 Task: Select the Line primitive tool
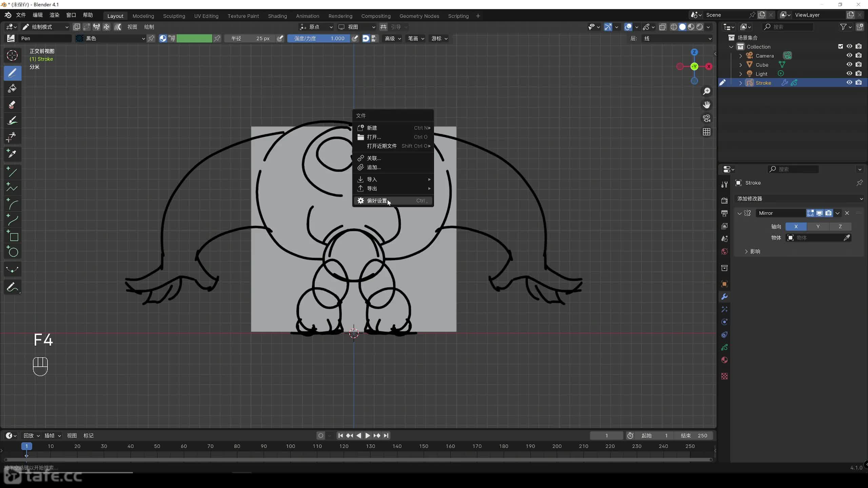(12, 172)
